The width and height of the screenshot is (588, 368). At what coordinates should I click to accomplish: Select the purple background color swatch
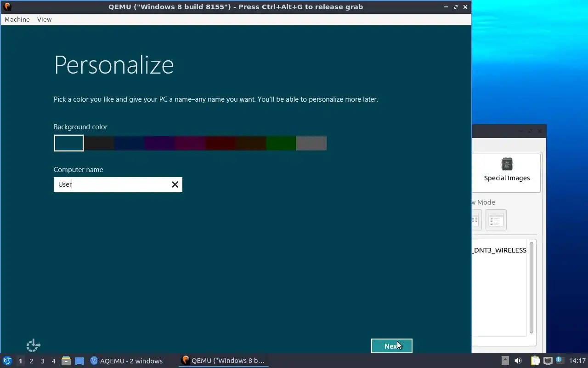[160, 143]
